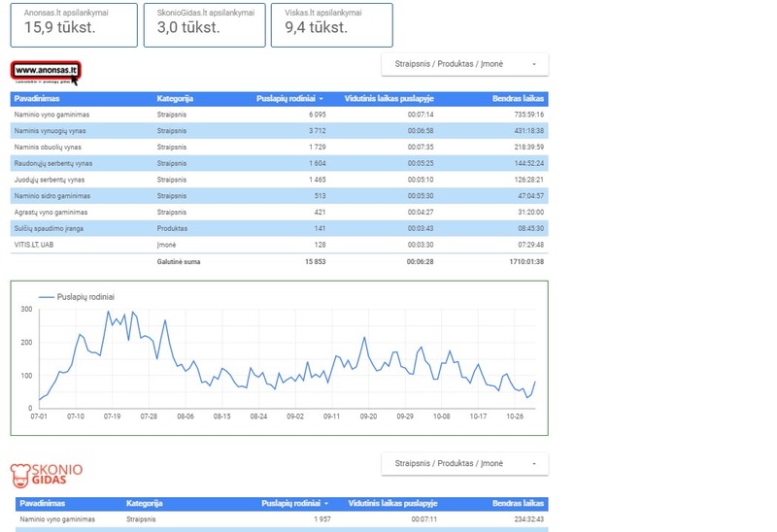Click grand total average time 00:06:28
Image resolution: width=777 pixels, height=532 pixels.
tap(420, 261)
